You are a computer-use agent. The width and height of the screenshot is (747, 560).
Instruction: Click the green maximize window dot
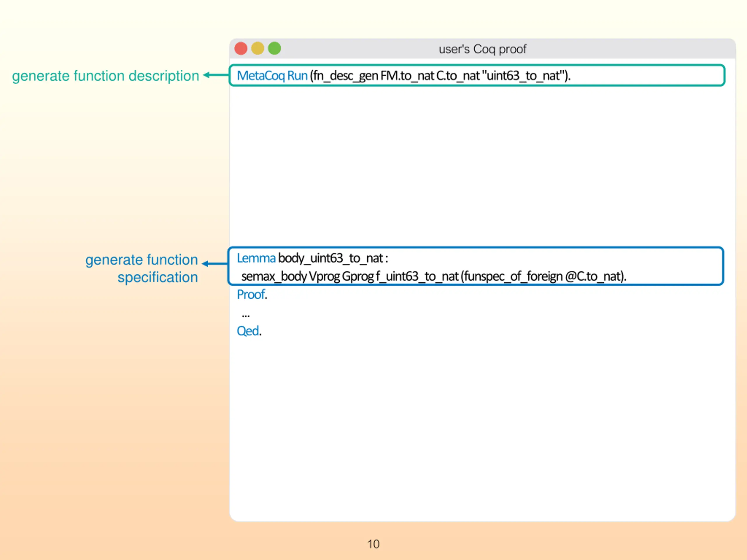275,48
